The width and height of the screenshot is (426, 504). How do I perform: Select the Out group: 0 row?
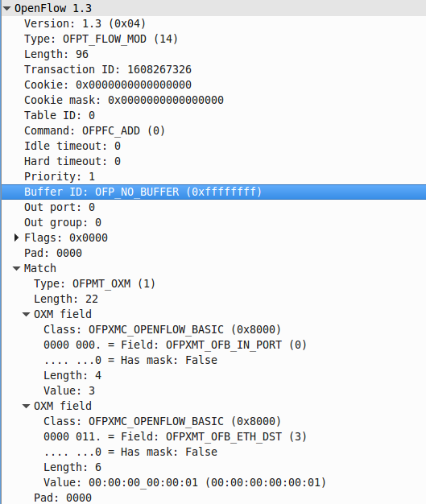click(213, 222)
